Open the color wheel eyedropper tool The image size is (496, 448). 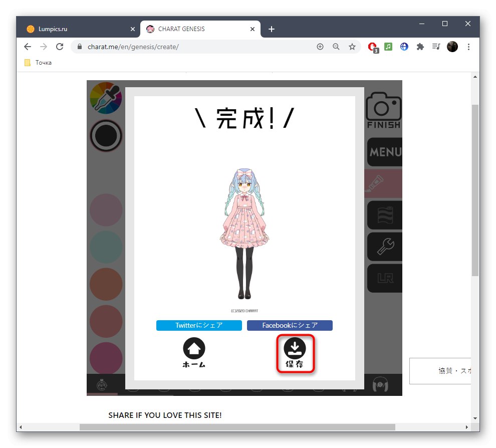pyautogui.click(x=106, y=98)
